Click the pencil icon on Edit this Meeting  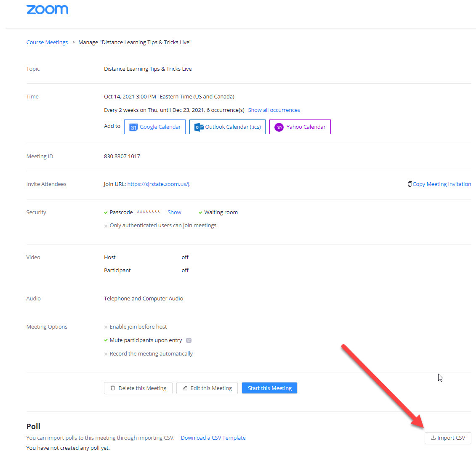pyautogui.click(x=184, y=388)
